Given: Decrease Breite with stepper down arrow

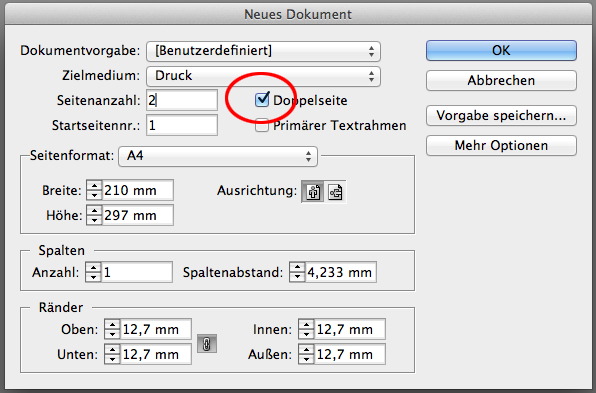Looking at the screenshot, I should pos(94,195).
